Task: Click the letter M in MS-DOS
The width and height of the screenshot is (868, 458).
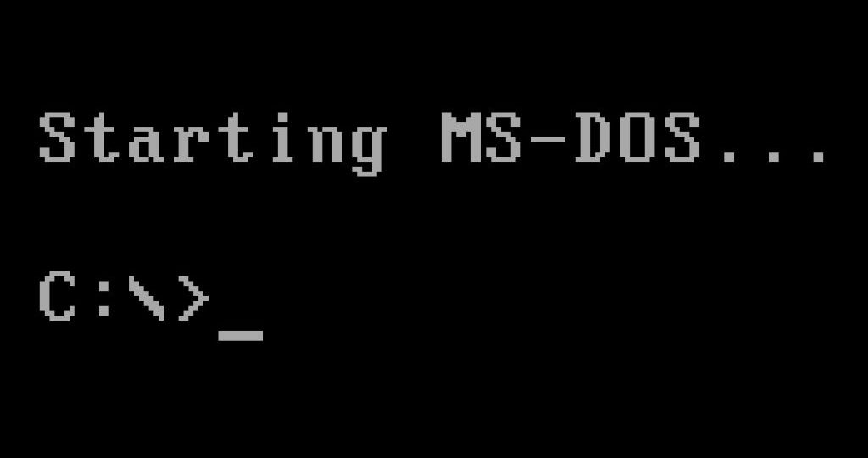Action: point(459,137)
